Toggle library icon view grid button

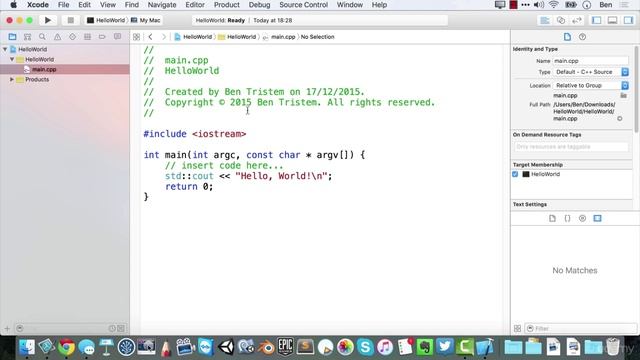517,329
